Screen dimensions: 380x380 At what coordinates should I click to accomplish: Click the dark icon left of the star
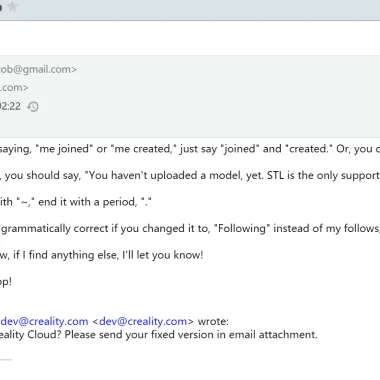click(1, 7)
